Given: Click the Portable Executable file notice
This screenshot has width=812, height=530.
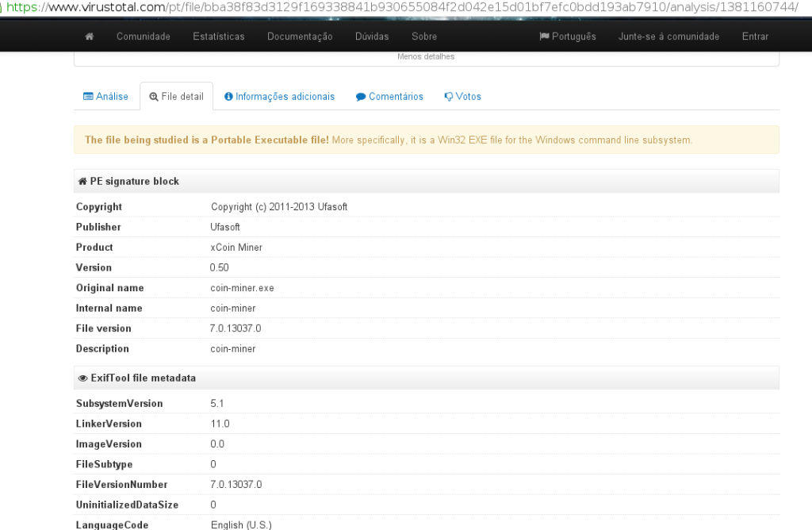Looking at the screenshot, I should click(426, 140).
